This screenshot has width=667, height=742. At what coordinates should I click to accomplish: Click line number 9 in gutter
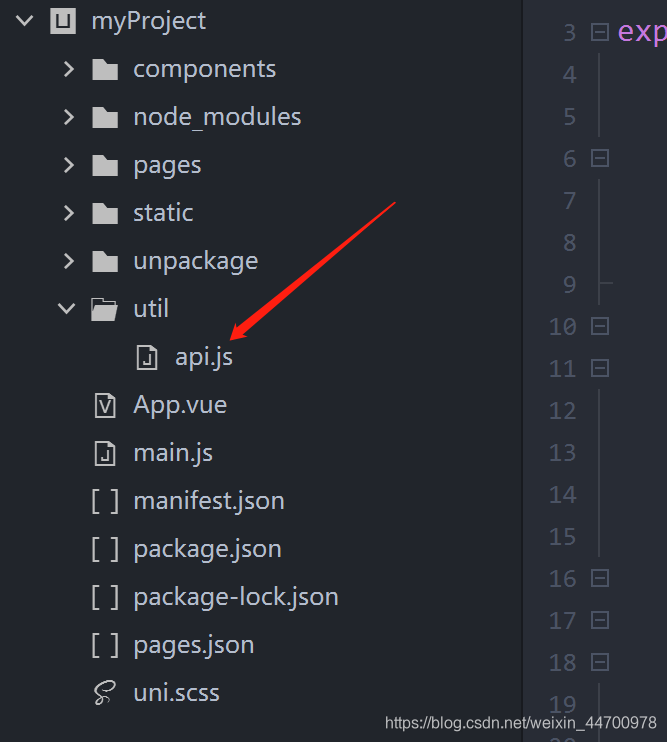coord(570,285)
